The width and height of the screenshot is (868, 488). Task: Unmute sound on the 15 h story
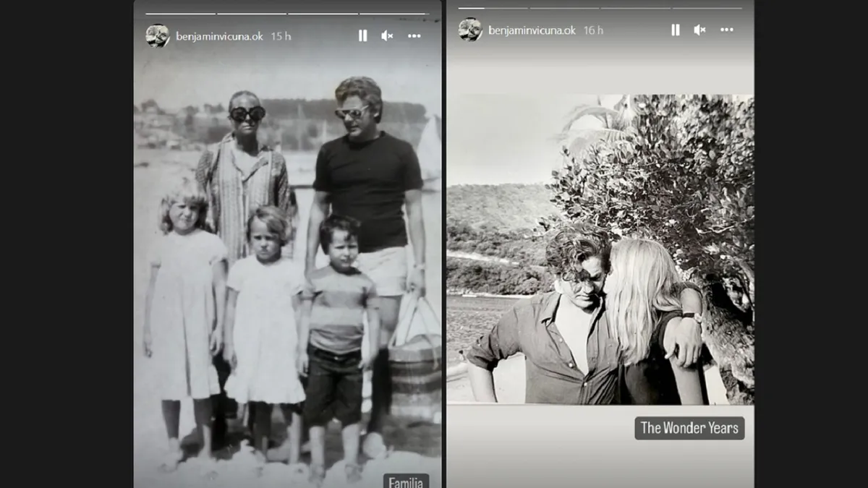pos(387,35)
